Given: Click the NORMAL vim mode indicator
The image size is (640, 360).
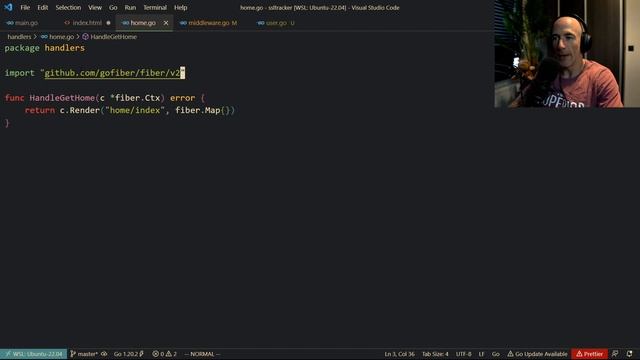Looking at the screenshot, I should pyautogui.click(x=202, y=354).
